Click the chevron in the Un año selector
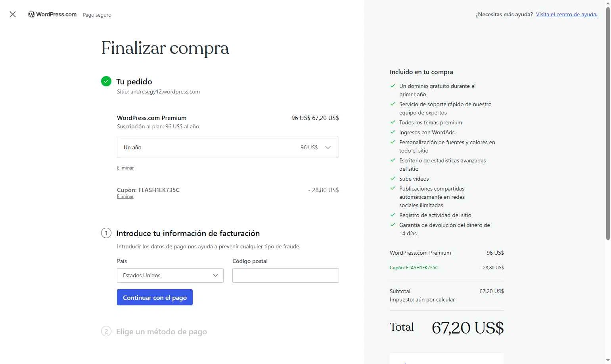Viewport: 611px width, 364px height. (x=328, y=147)
